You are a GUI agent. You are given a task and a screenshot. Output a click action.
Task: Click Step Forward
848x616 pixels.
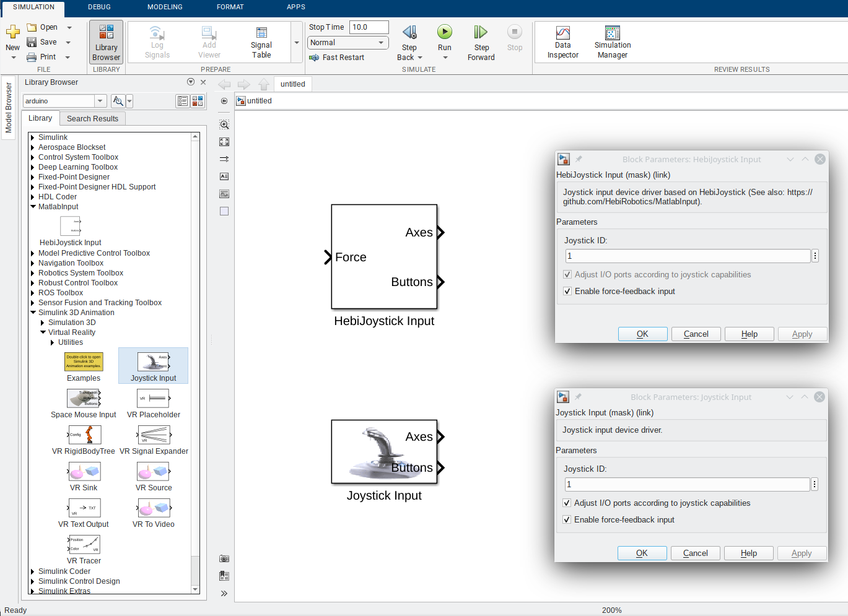[x=481, y=42]
